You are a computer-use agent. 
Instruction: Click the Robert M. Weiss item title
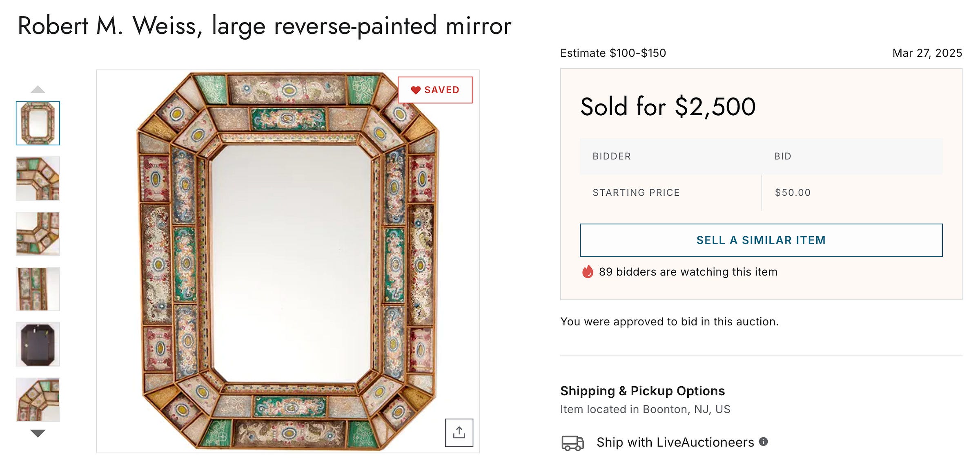click(x=264, y=26)
